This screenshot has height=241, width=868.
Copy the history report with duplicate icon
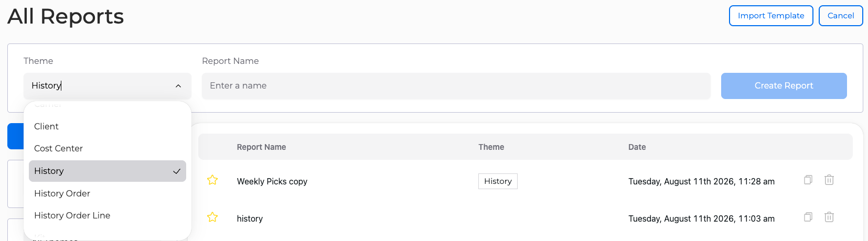808,217
